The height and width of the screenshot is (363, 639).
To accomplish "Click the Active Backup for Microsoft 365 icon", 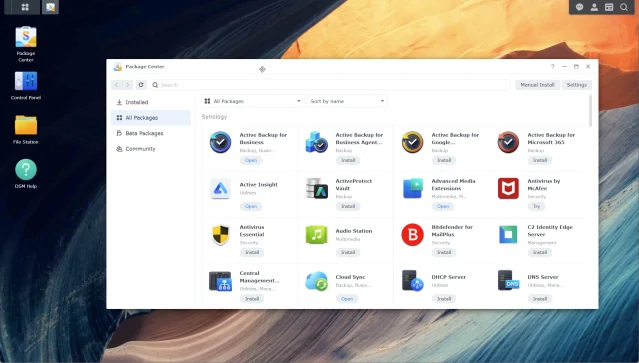I will click(x=508, y=142).
